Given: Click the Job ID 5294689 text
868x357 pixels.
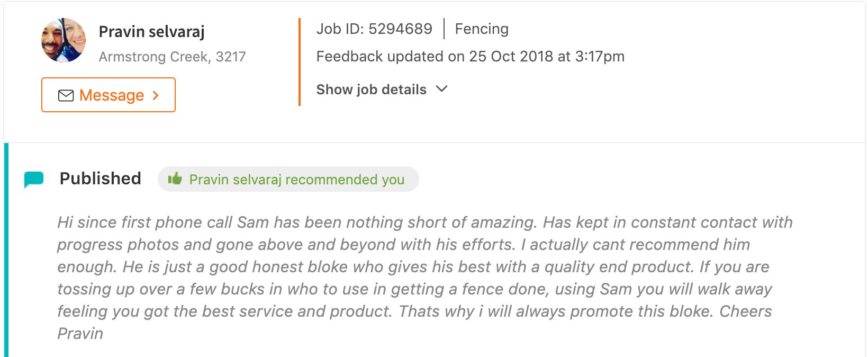Looking at the screenshot, I should [374, 29].
